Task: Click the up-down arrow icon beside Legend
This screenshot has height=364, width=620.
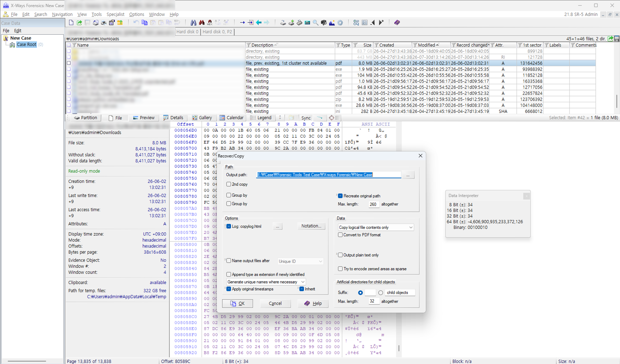Action: coord(280,118)
